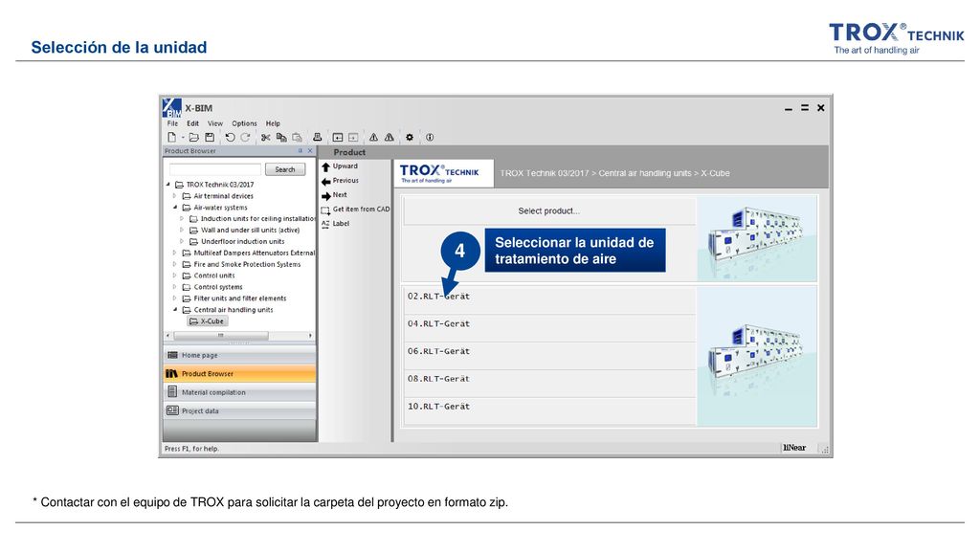Expand Wall and under sill units node
Viewport: 980px width, 552px height.
pos(182,230)
